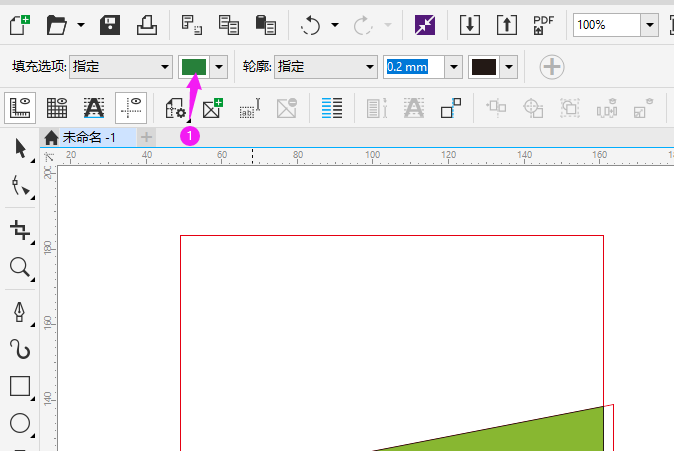
Task: Go to the Welcome screen home icon
Action: point(51,138)
